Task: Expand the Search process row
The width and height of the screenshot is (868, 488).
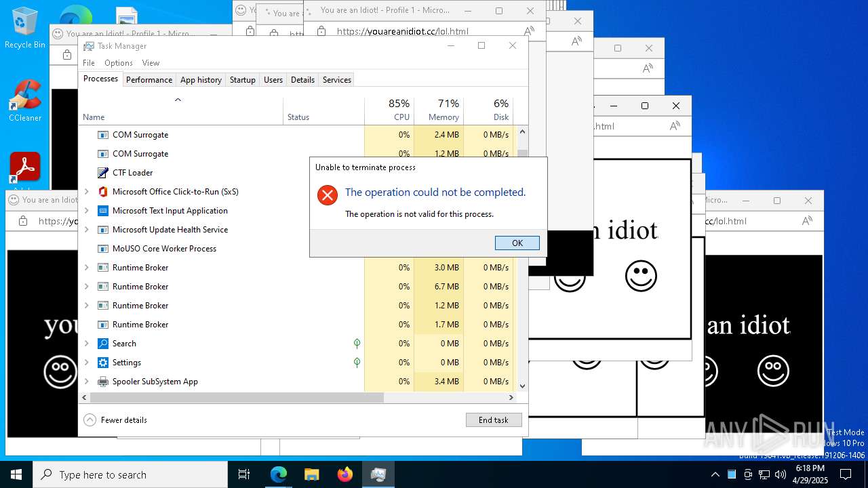Action: 87,344
